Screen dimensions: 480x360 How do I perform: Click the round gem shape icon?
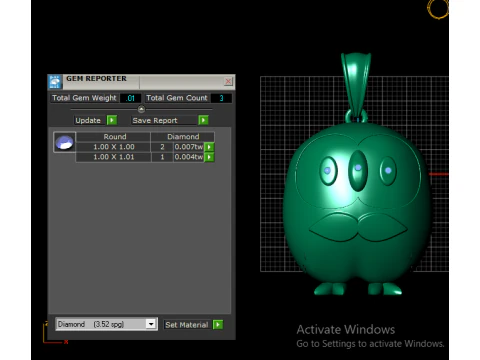pyautogui.click(x=64, y=142)
